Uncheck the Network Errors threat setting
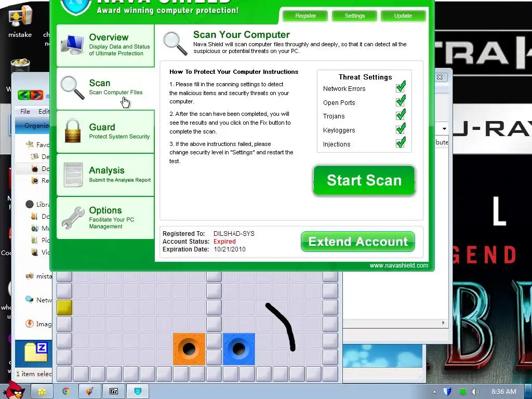Screen dimensions: 532x399 coord(401,87)
